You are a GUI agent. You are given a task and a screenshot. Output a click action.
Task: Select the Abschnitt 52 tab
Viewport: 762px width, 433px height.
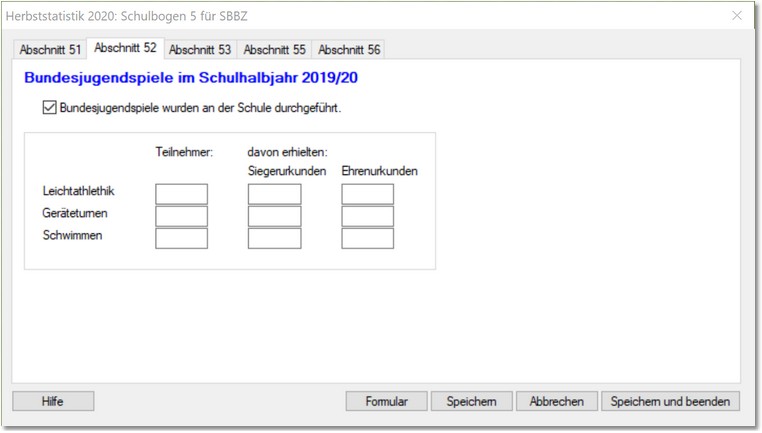[125, 48]
